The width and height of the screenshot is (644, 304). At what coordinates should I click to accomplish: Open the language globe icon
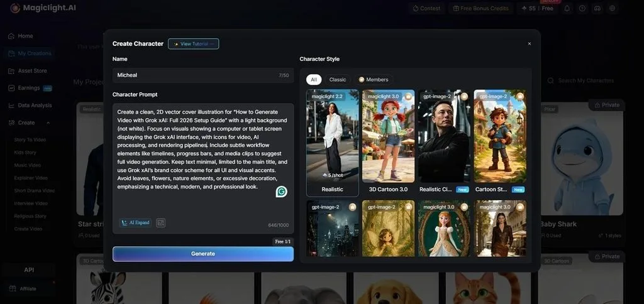[613, 8]
